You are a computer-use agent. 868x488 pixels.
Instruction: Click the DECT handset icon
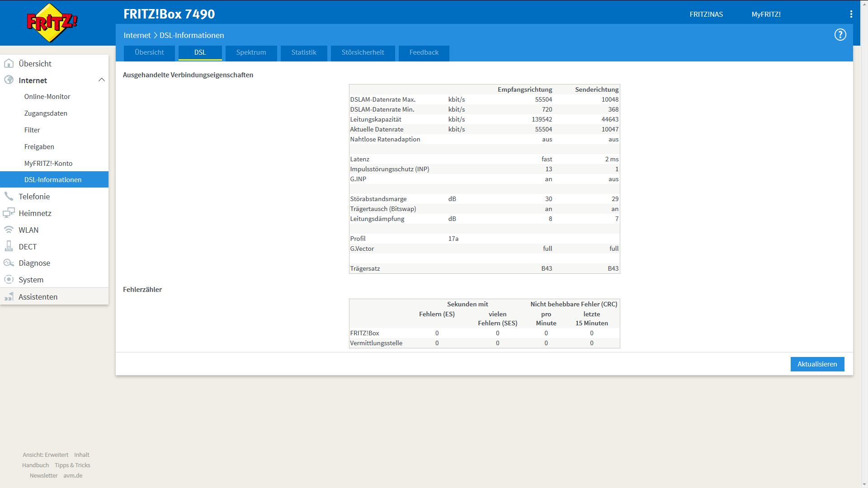[9, 246]
